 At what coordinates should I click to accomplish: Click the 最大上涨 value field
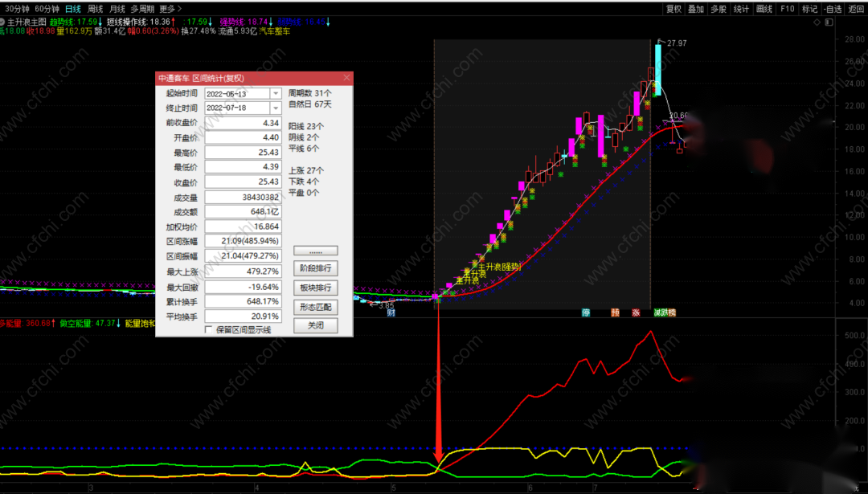pyautogui.click(x=243, y=271)
